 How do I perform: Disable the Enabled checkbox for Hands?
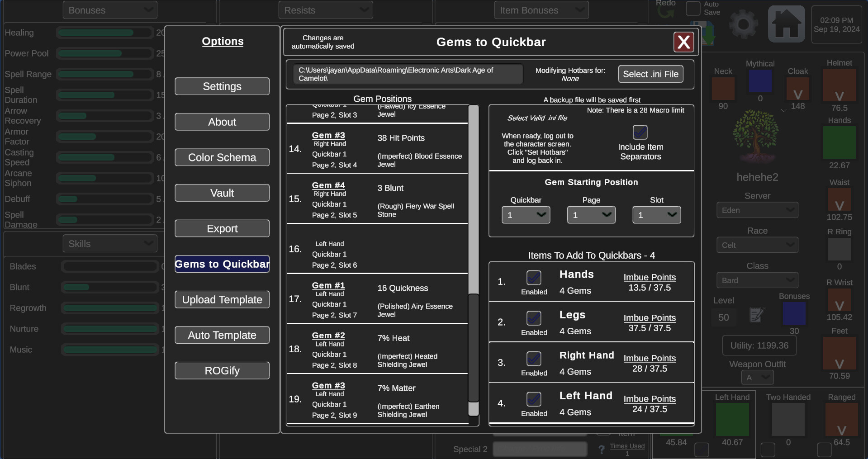point(533,278)
